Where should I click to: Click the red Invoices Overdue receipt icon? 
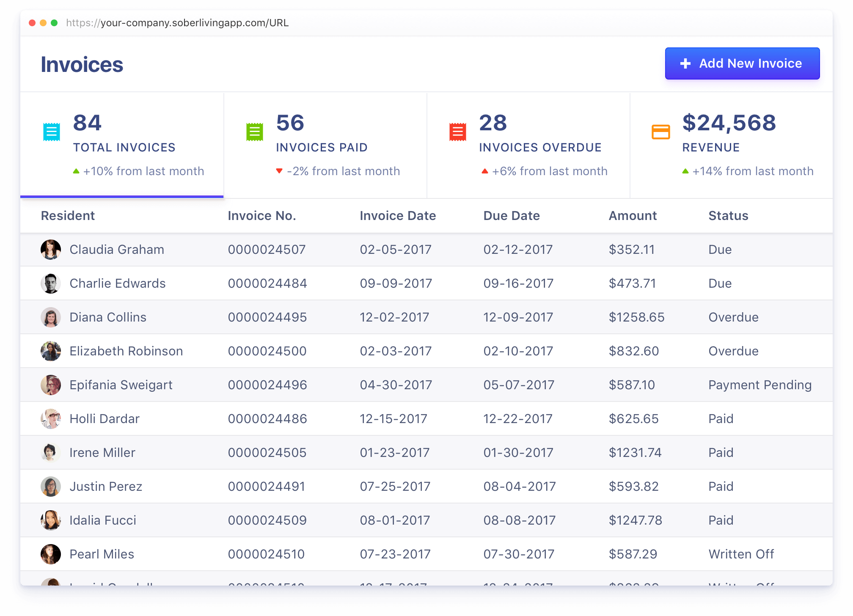(458, 132)
